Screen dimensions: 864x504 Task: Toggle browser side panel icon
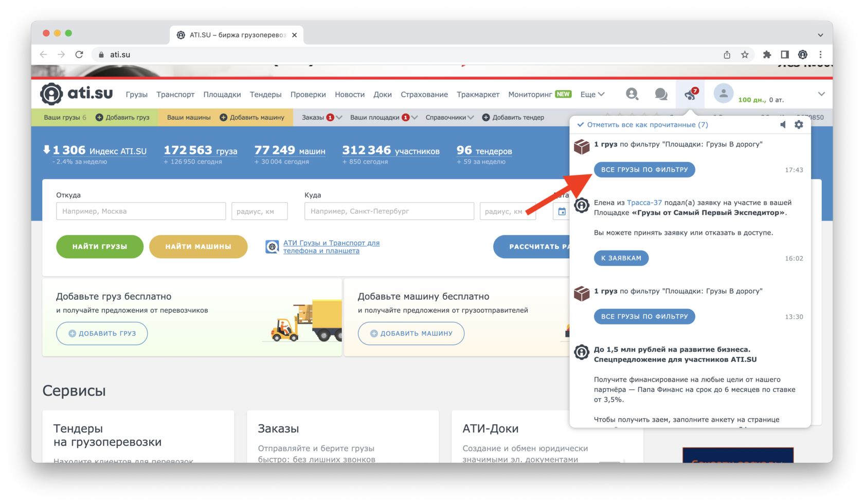tap(785, 55)
